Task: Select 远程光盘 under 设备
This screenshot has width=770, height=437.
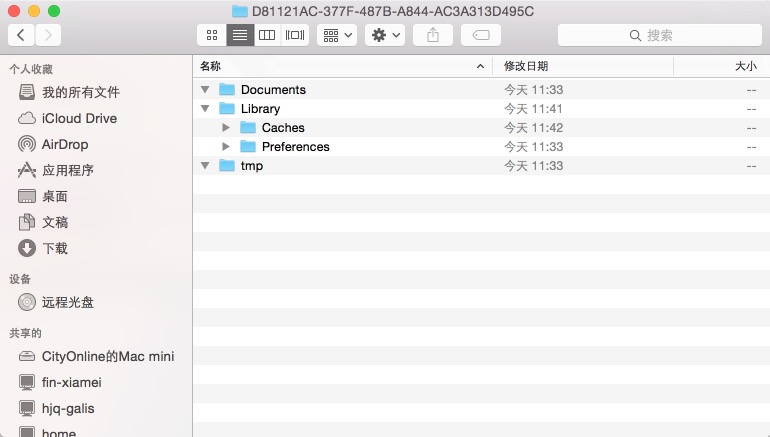Action: [x=96, y=302]
